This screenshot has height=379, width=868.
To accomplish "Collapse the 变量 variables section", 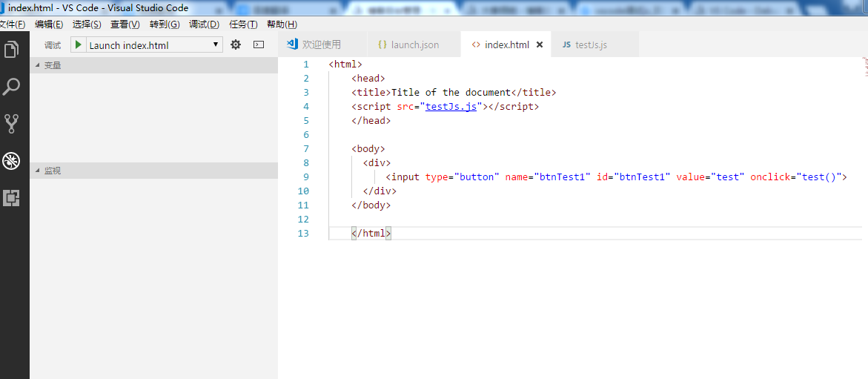I will tap(154, 65).
